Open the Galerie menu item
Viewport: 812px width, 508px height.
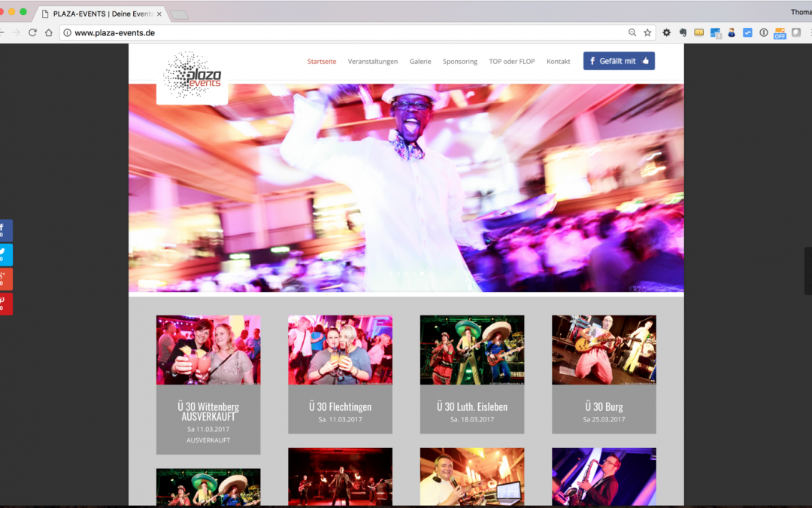[420, 61]
